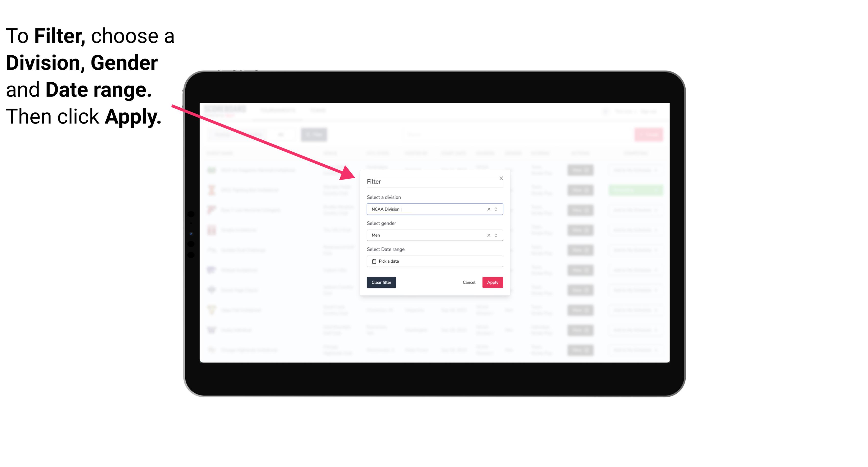Click the red Add button top right
Image resolution: width=868 pixels, height=467 pixels.
649,134
